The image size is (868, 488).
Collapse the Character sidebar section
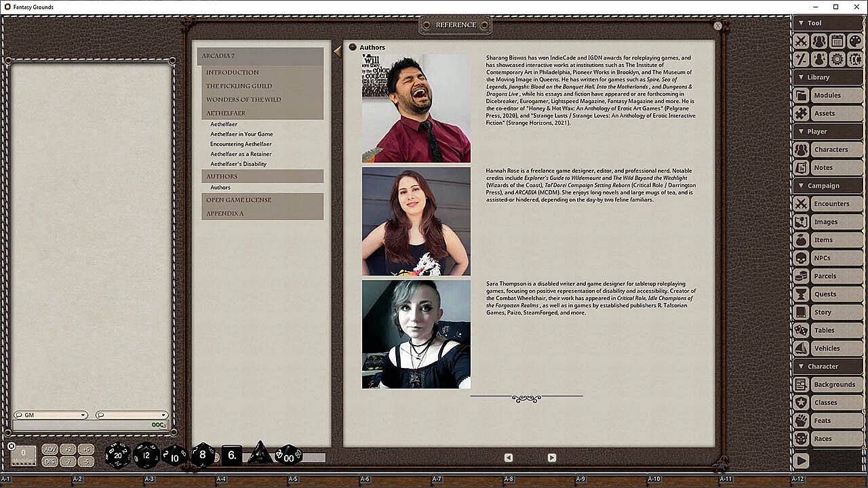828,367
